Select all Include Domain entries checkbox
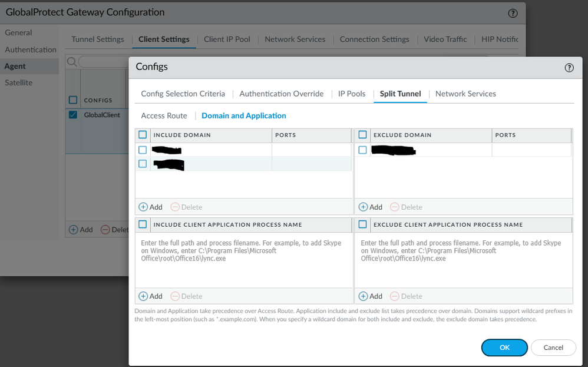 pyautogui.click(x=143, y=135)
